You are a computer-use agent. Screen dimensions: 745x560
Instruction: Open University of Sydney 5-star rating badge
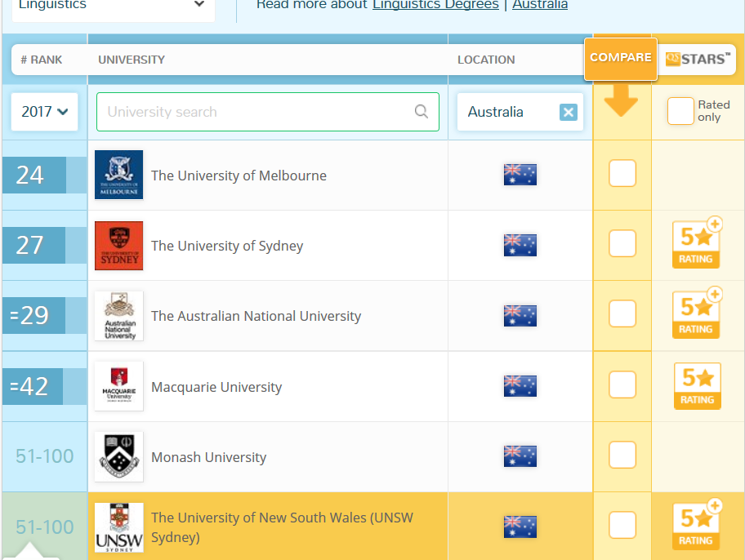[697, 243]
